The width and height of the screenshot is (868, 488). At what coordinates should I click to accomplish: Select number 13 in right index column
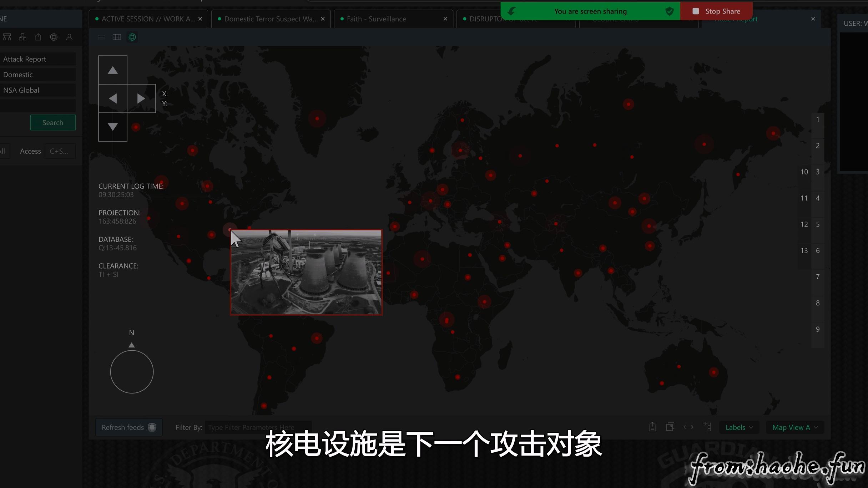click(x=804, y=250)
